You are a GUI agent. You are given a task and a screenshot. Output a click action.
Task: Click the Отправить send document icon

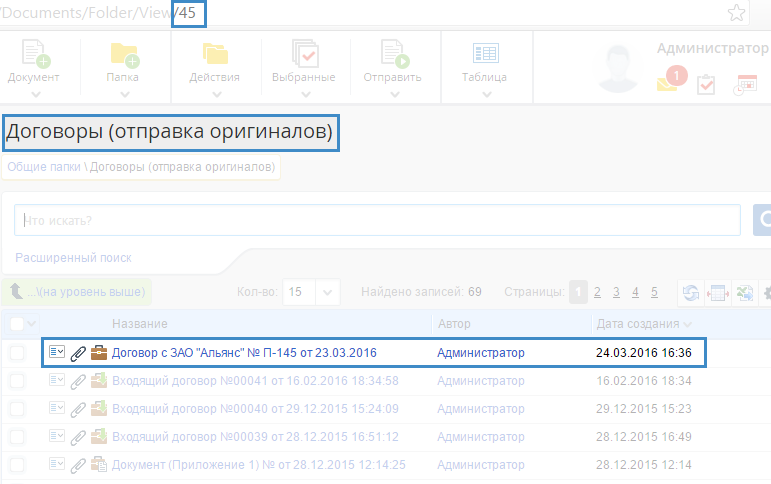(395, 53)
